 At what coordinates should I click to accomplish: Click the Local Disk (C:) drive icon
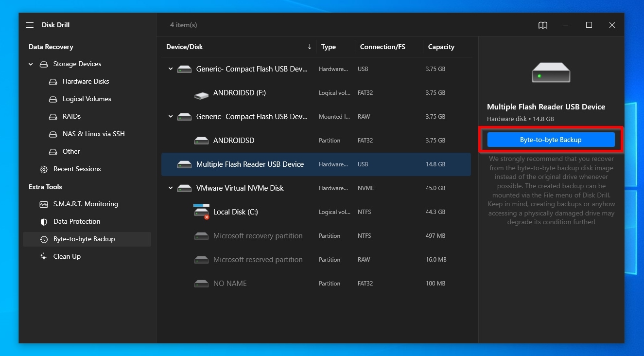(201, 212)
